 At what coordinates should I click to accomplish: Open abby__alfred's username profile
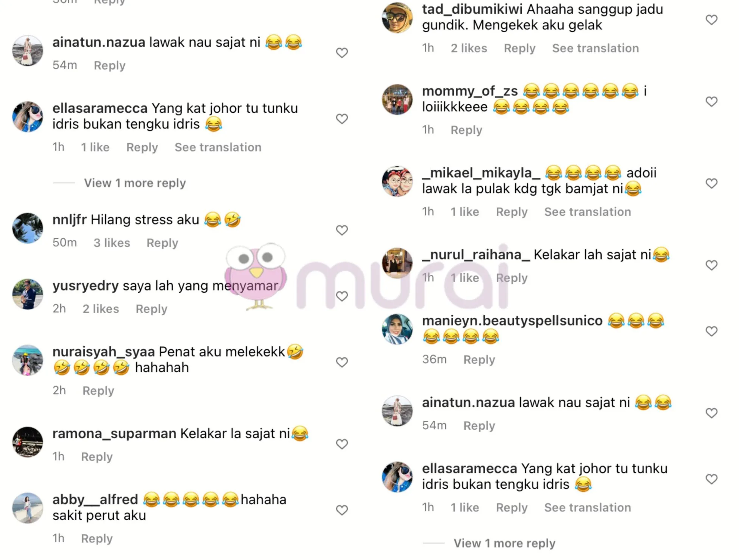coord(95,500)
